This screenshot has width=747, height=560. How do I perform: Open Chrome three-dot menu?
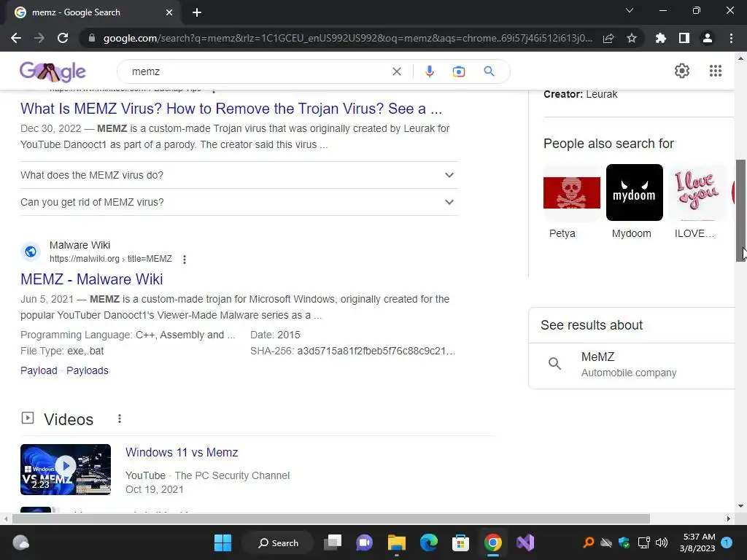coord(731,38)
